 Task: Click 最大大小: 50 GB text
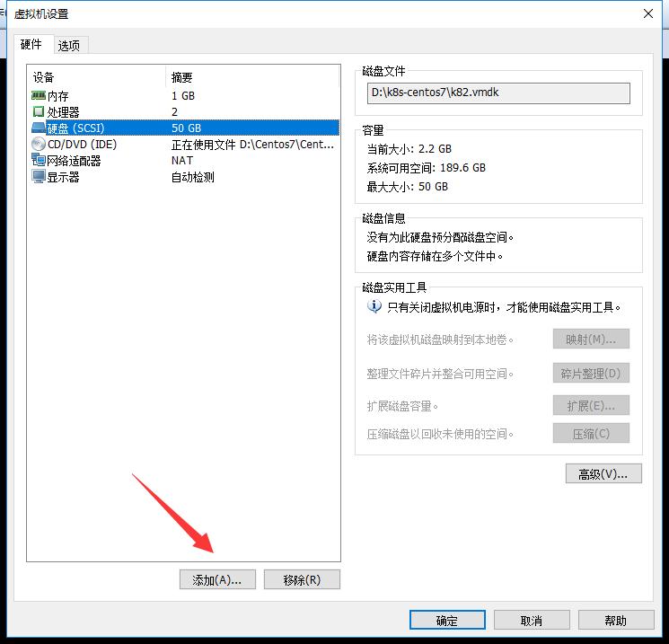point(408,187)
